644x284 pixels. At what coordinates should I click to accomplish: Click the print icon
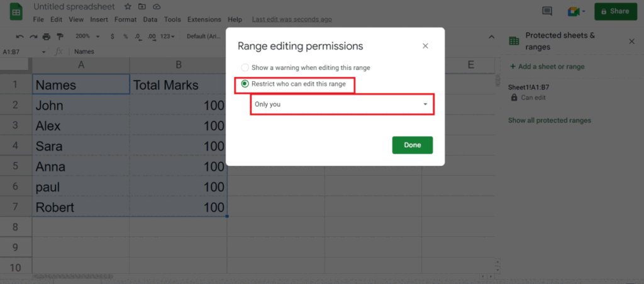tap(47, 37)
